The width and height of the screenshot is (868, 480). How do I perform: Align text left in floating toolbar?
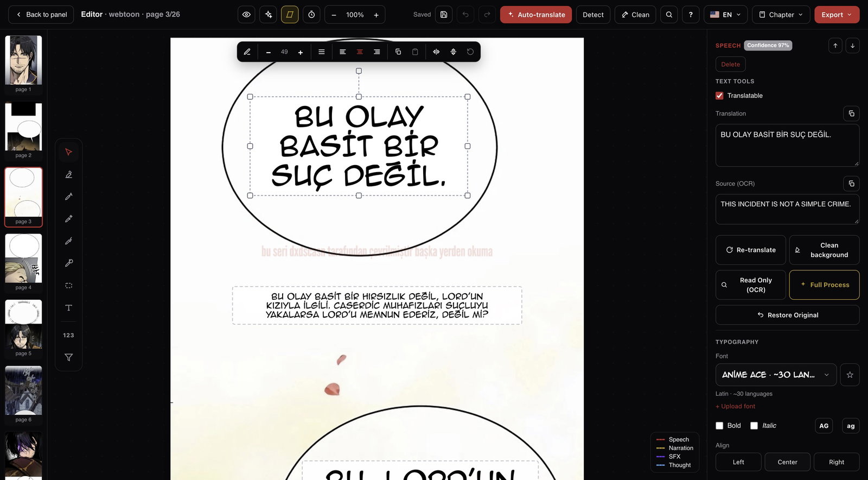pyautogui.click(x=343, y=52)
